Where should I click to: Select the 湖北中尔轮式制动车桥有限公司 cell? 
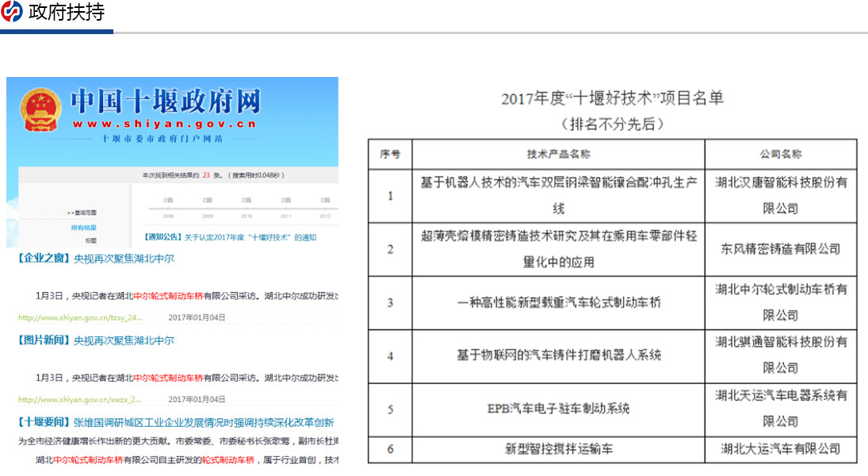point(781,302)
